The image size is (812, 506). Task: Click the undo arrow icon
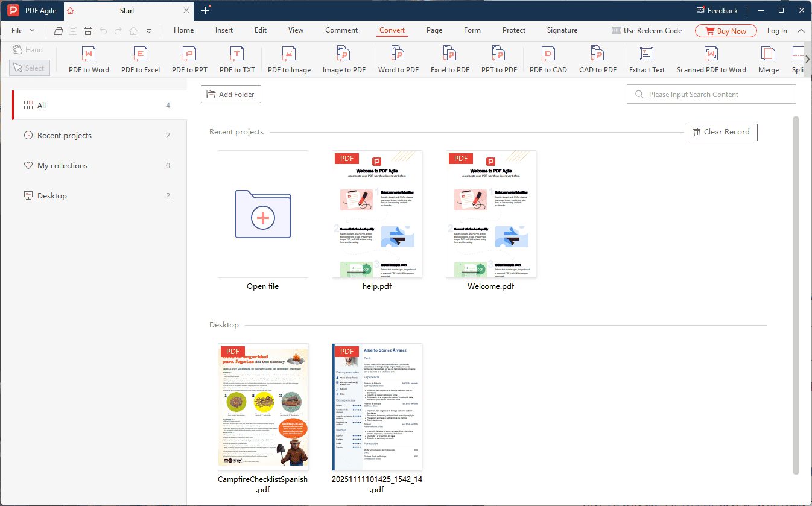point(103,31)
